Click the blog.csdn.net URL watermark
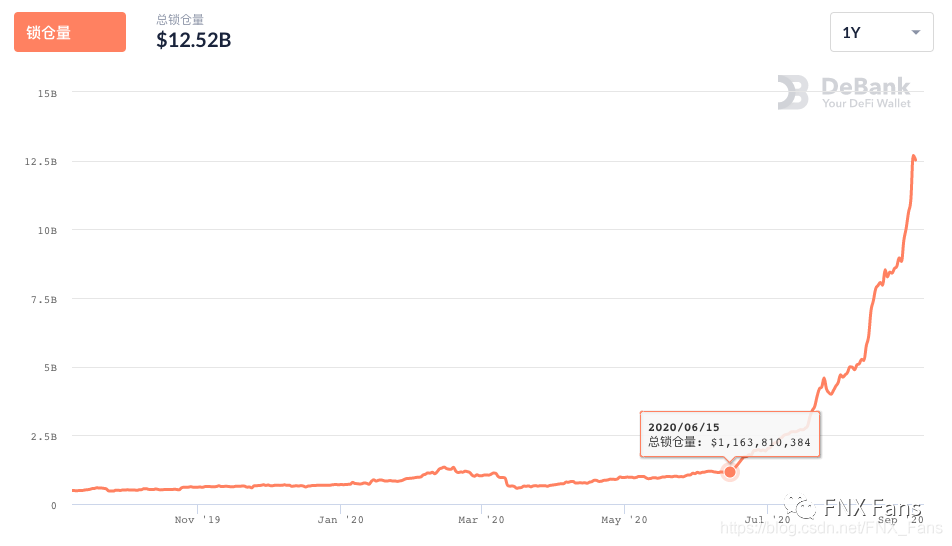This screenshot has width=952, height=546. click(831, 528)
